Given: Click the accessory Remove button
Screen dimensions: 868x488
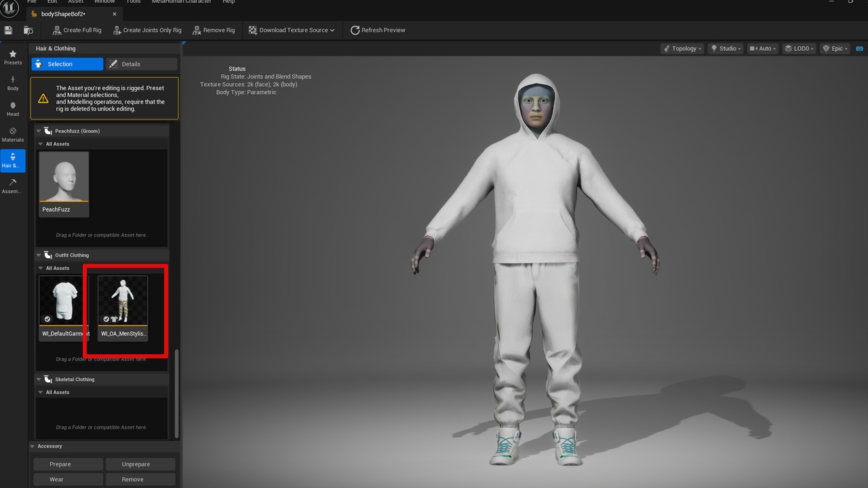Looking at the screenshot, I should point(140,479).
